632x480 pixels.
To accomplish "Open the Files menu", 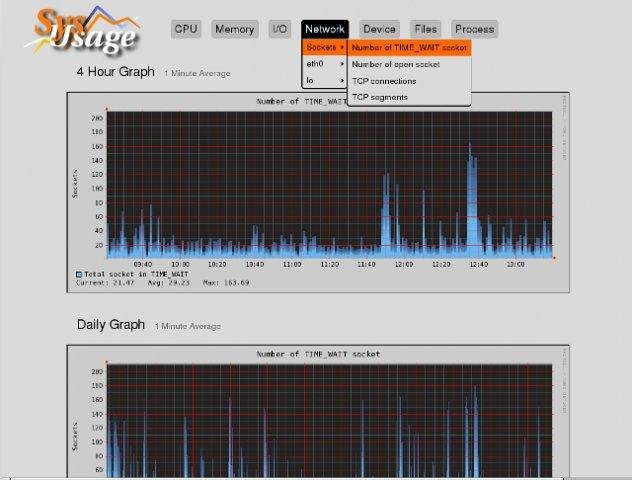I will pos(426,29).
